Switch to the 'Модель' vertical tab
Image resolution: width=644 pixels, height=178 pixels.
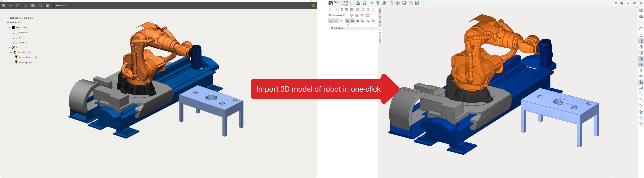tap(380, 12)
